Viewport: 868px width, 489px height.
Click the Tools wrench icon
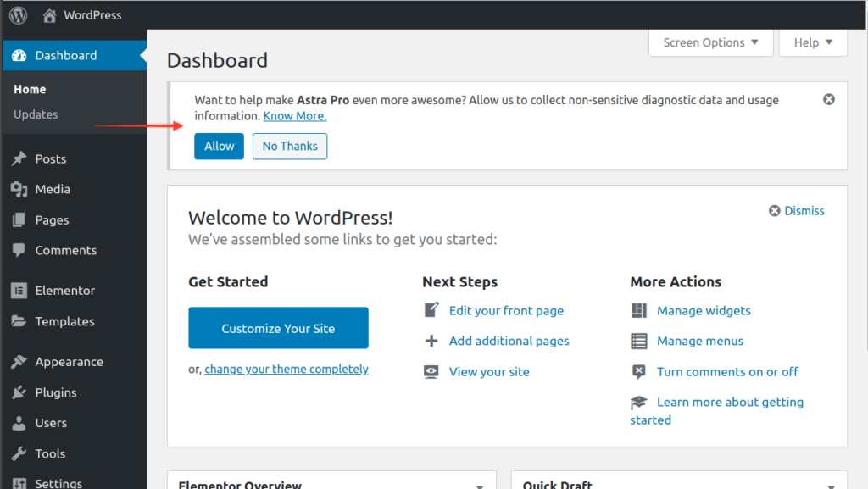click(x=19, y=453)
